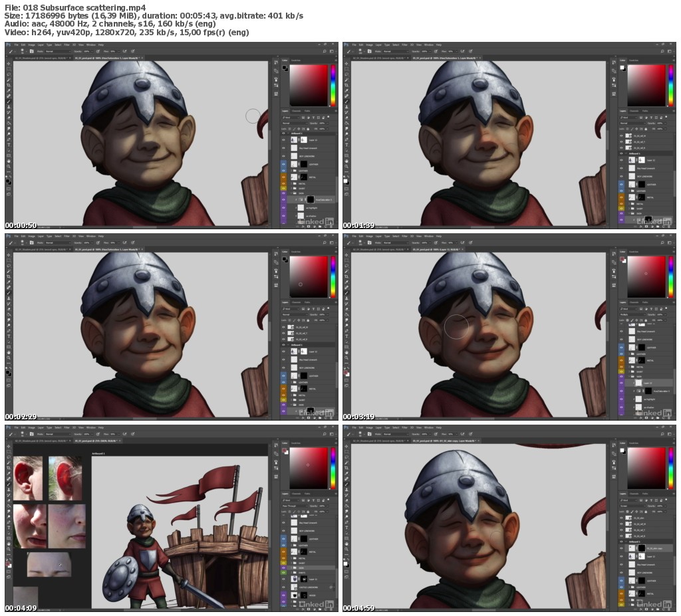
Task: Select the Rectangular Marquee tool in the 00:03:19 frame
Action: (x=346, y=260)
